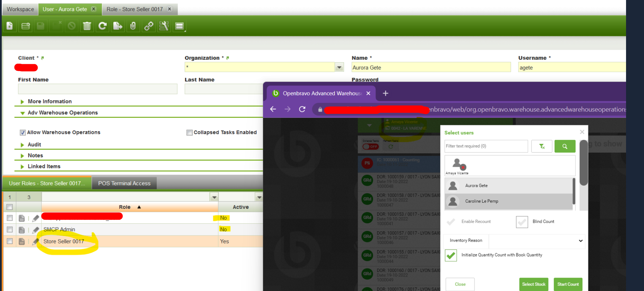Tick the redacted role row checkbox
644x291 pixels.
(x=10, y=218)
